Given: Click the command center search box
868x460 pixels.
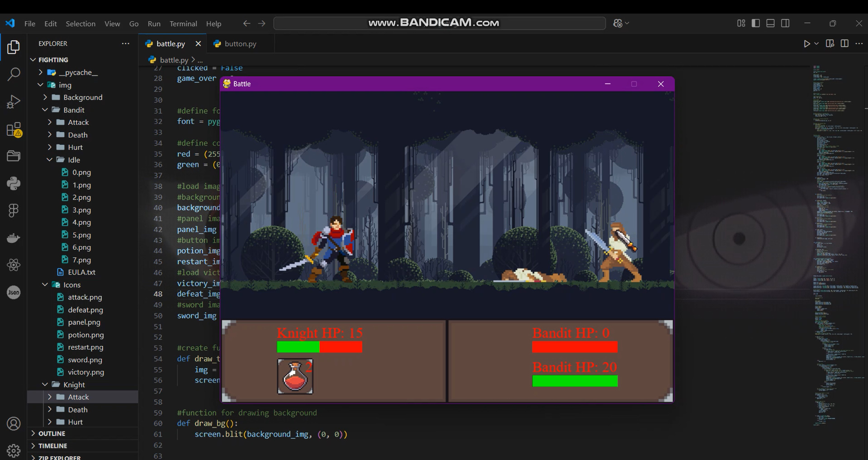Looking at the screenshot, I should tap(439, 24).
